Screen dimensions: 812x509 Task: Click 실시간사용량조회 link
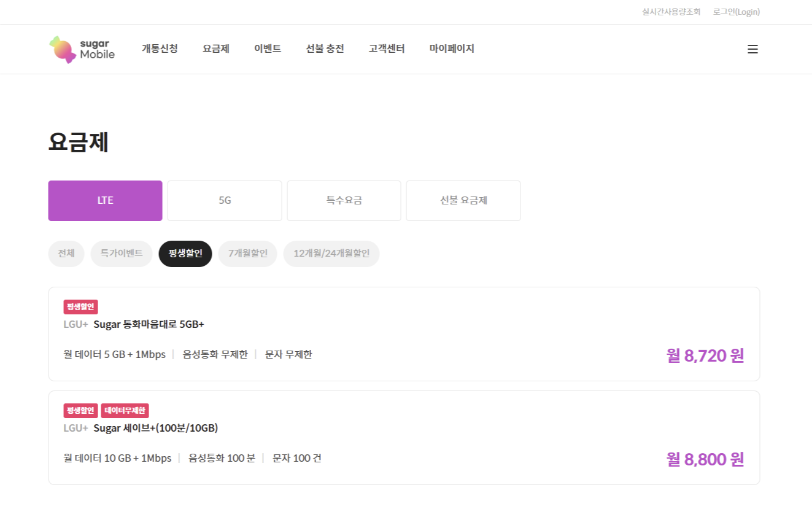[671, 12]
